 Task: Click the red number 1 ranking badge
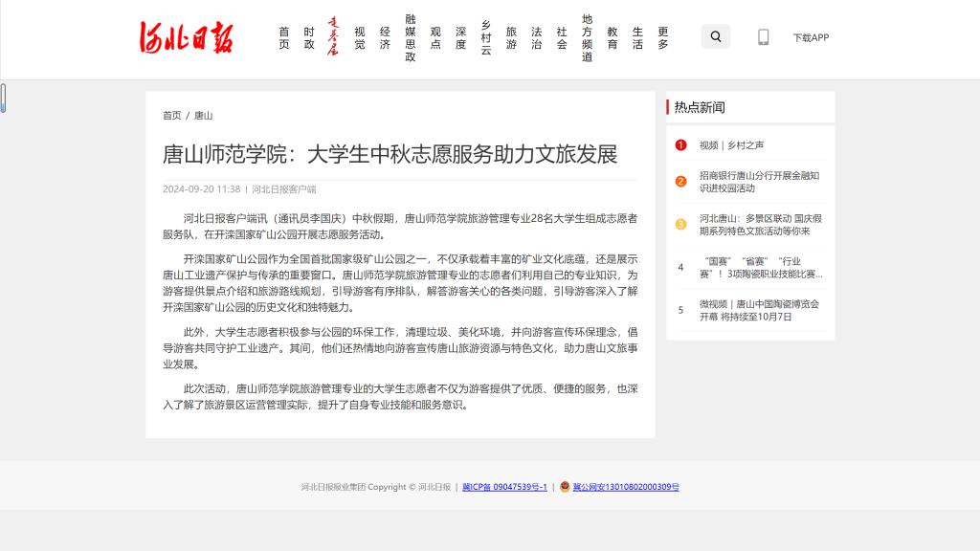point(680,145)
